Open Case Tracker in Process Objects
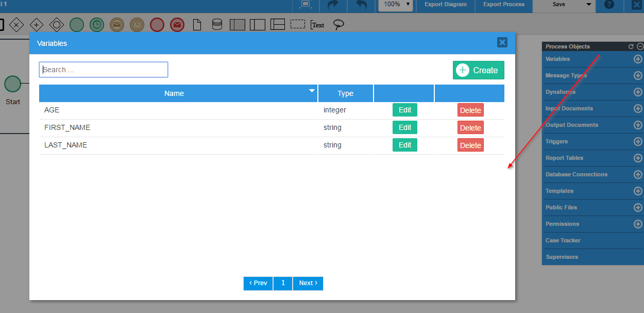Screen dimensions: 644x313 point(563,240)
